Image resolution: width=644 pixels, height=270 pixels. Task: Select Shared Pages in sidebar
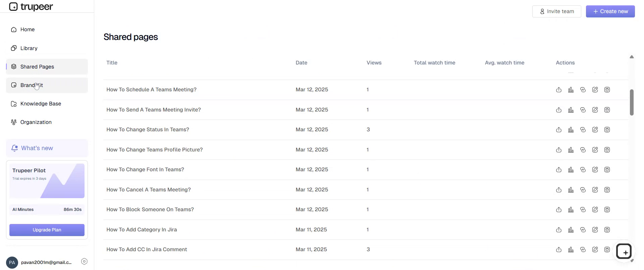tap(47, 66)
